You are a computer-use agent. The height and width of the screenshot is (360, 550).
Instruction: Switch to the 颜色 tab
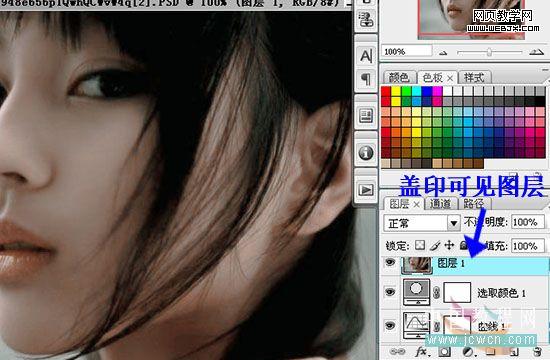point(399,77)
